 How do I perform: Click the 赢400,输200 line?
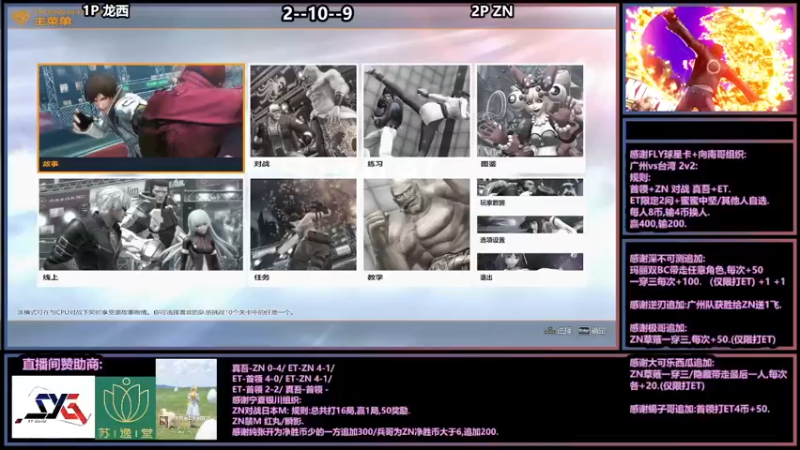coord(658,223)
